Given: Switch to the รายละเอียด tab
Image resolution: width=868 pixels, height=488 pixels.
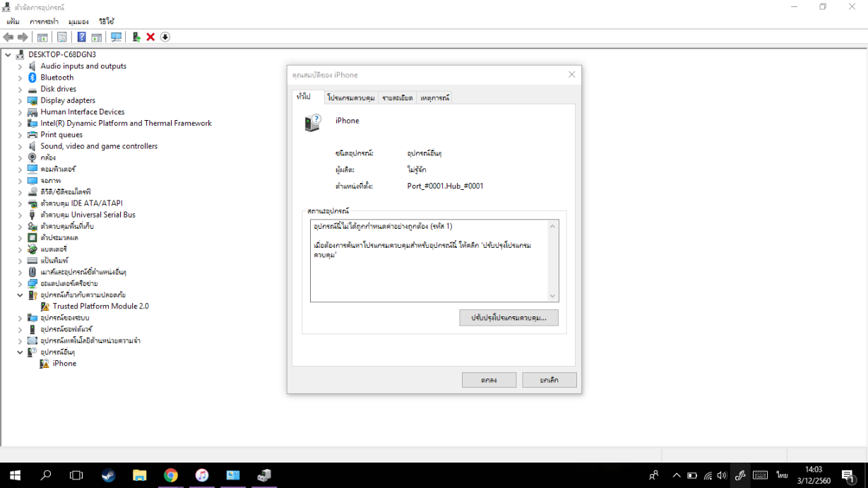Looking at the screenshot, I should [x=398, y=97].
